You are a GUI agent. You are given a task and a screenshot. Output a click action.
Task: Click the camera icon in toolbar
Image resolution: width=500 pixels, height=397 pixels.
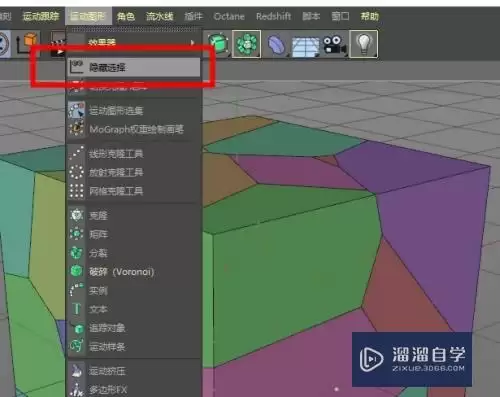click(x=334, y=45)
